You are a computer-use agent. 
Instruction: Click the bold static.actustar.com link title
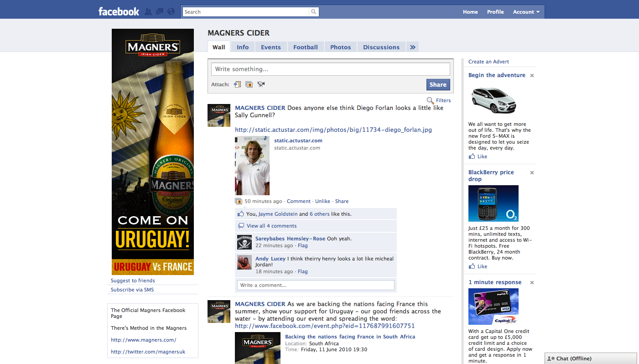point(298,140)
